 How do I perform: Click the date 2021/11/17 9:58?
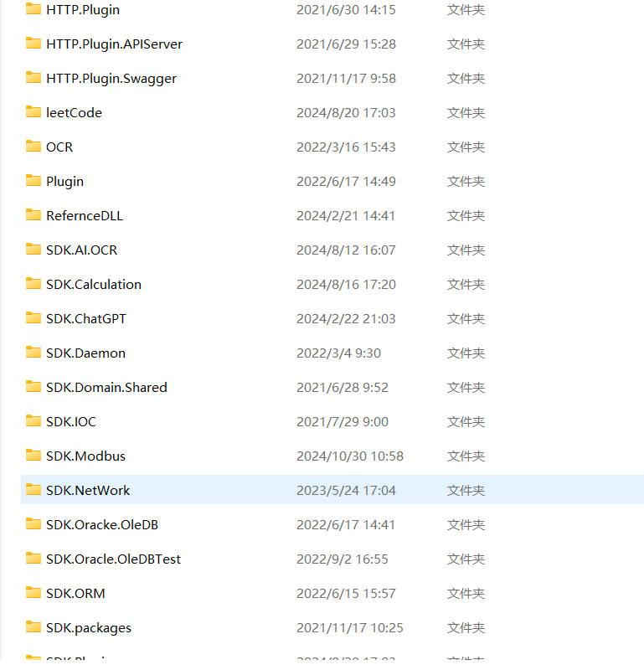click(346, 79)
